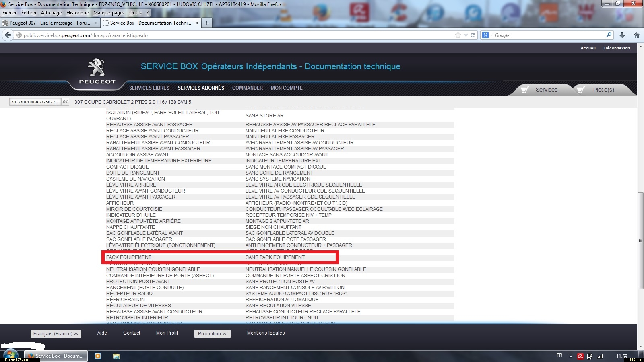This screenshot has height=362, width=644.
Task: Open the Mentions légales link
Action: coord(266,333)
